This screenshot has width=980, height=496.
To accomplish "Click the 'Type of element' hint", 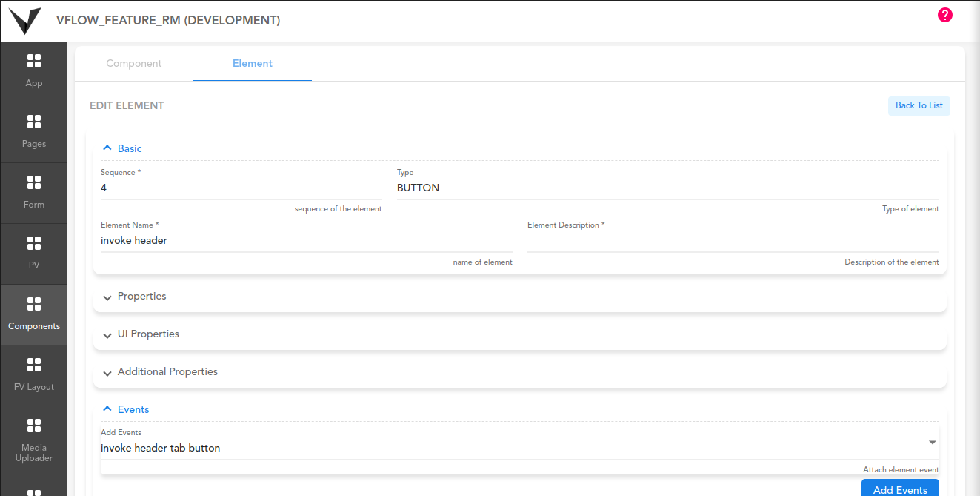I will (910, 209).
